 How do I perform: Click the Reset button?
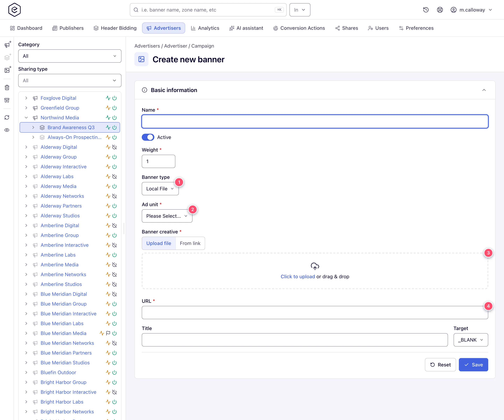pyautogui.click(x=440, y=365)
